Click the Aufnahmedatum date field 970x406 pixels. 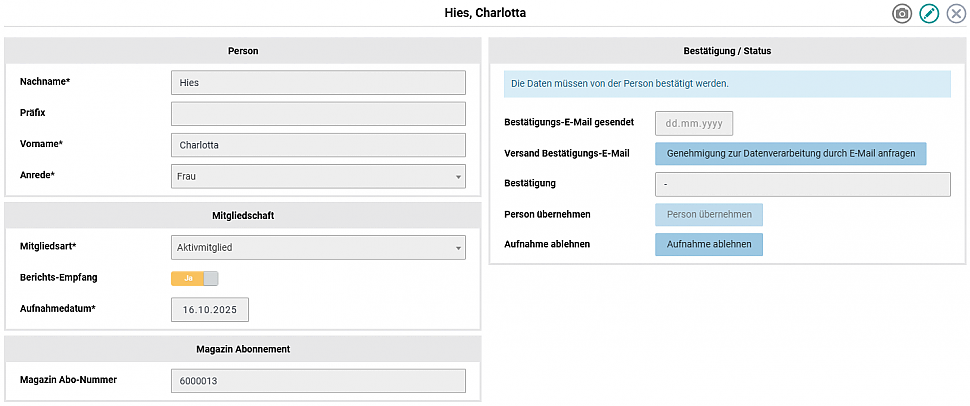(210, 310)
